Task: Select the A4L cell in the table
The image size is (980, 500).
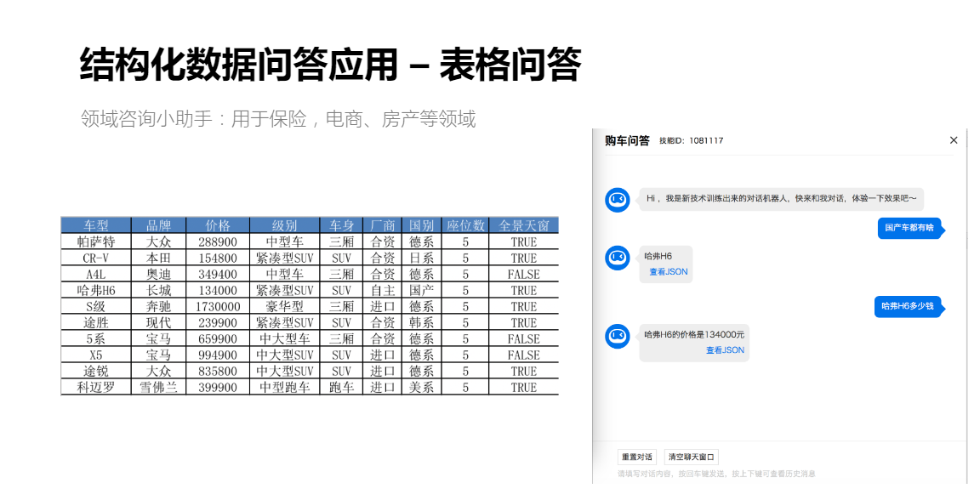Action: click(x=96, y=275)
